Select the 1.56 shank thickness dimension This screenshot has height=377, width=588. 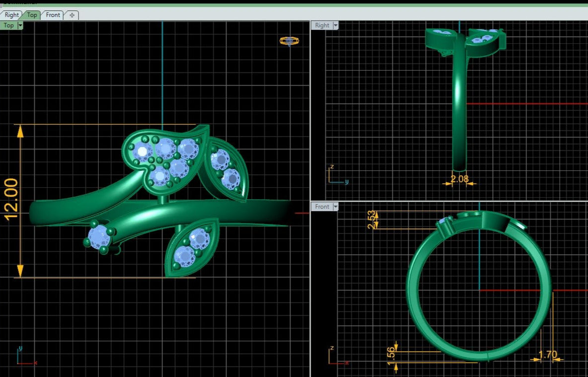(390, 353)
